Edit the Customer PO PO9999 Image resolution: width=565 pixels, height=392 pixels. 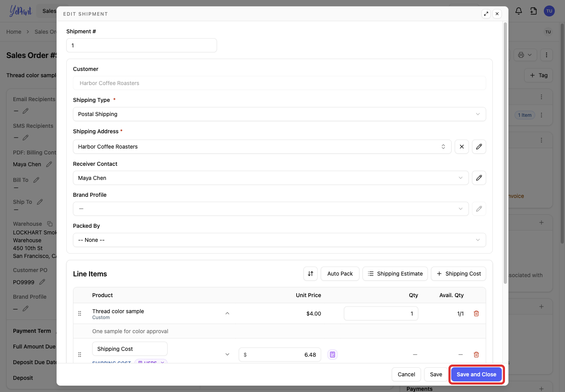[42, 282]
